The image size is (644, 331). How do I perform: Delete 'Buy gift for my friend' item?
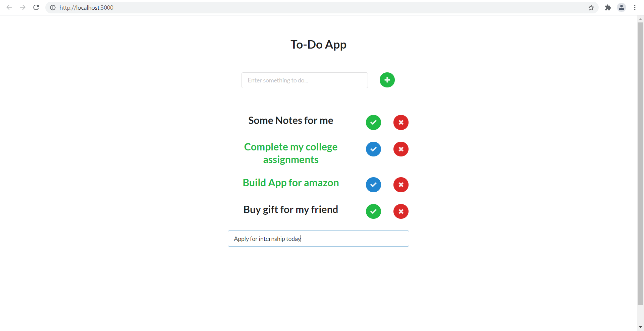[401, 211]
